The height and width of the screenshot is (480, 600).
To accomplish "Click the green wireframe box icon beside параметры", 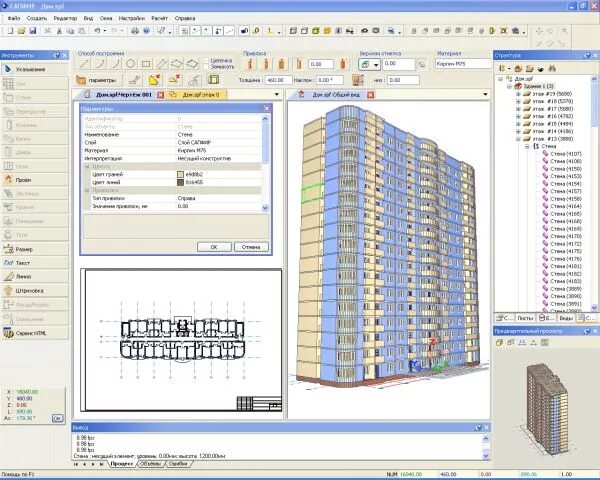I will pyautogui.click(x=214, y=80).
